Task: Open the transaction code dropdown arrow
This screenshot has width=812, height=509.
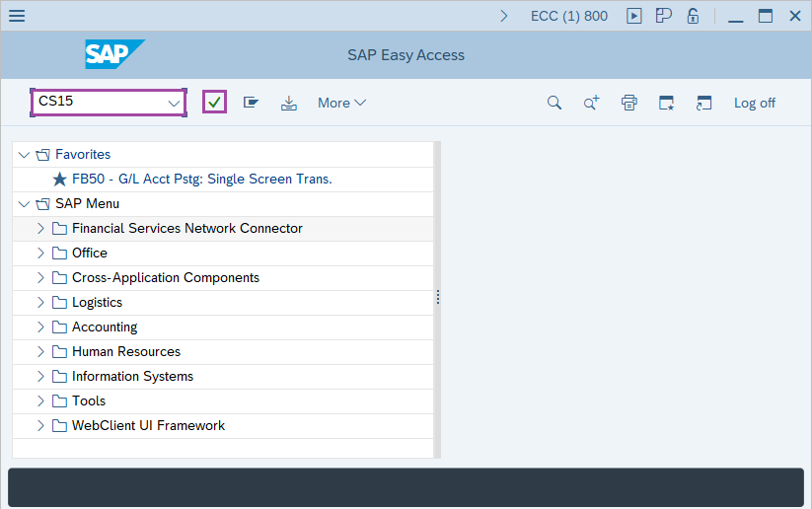Action: (174, 103)
